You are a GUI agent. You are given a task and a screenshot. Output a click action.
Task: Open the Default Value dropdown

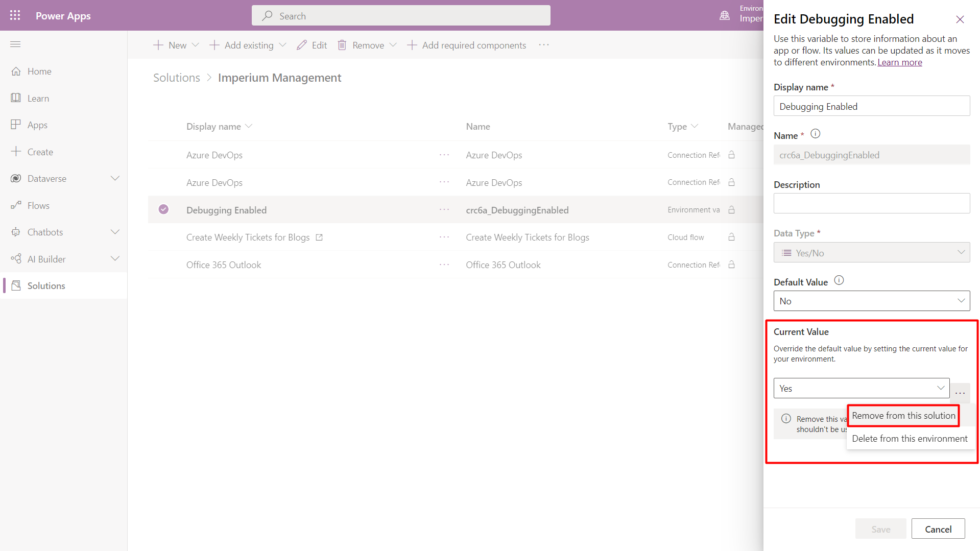click(x=871, y=301)
